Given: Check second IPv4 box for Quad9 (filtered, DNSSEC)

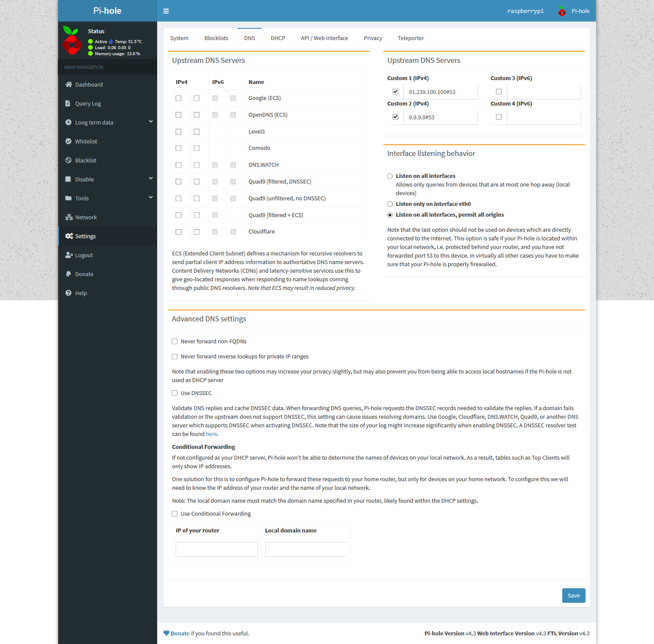Looking at the screenshot, I should [196, 182].
